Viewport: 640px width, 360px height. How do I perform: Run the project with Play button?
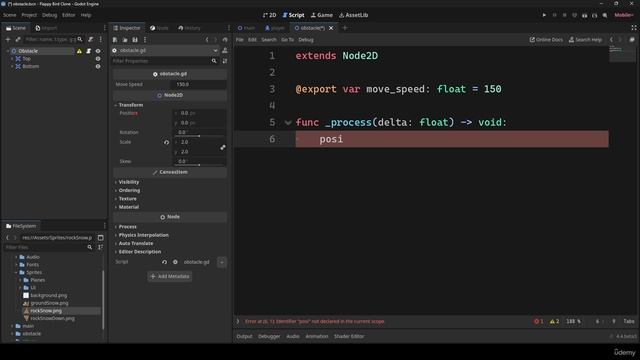point(544,15)
